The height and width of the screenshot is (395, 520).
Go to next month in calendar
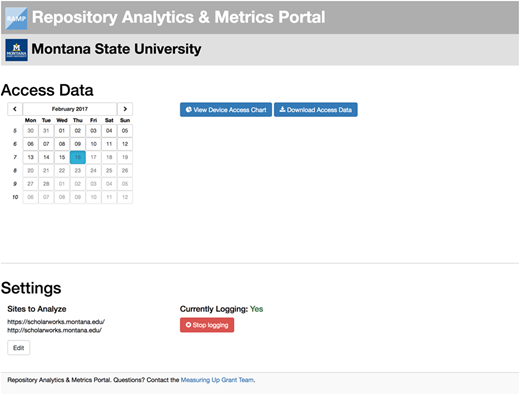[x=125, y=109]
